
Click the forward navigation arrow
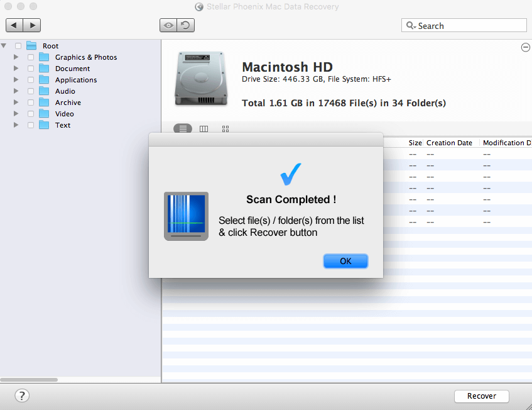coord(32,26)
